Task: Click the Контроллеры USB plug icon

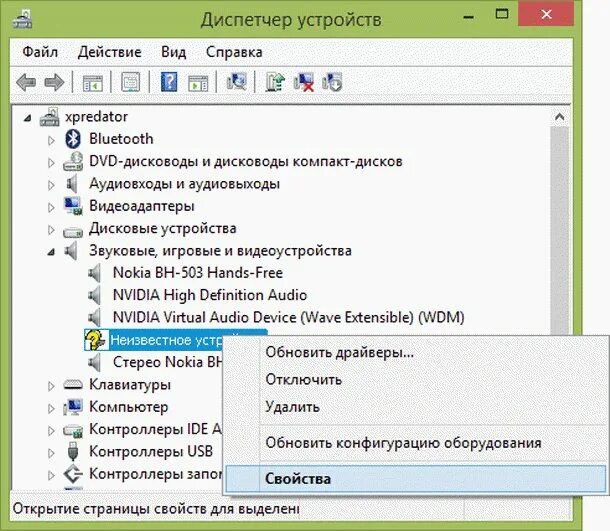Action: (73, 452)
